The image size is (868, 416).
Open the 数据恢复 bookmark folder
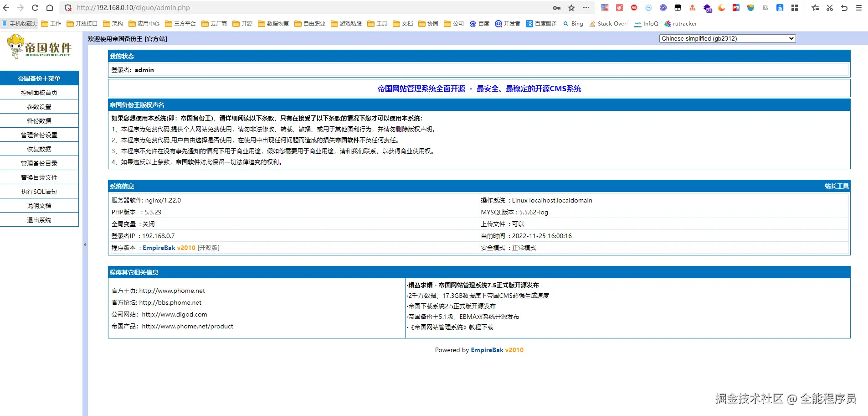click(x=273, y=24)
